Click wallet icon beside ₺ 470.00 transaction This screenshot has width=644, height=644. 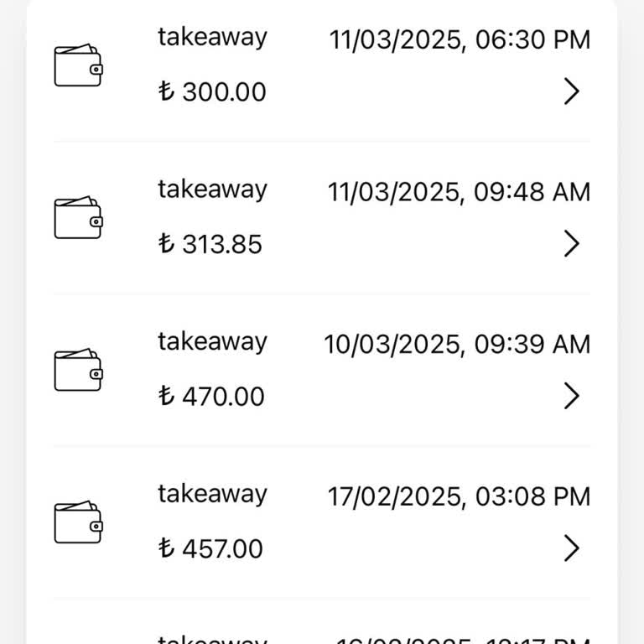pos(78,371)
